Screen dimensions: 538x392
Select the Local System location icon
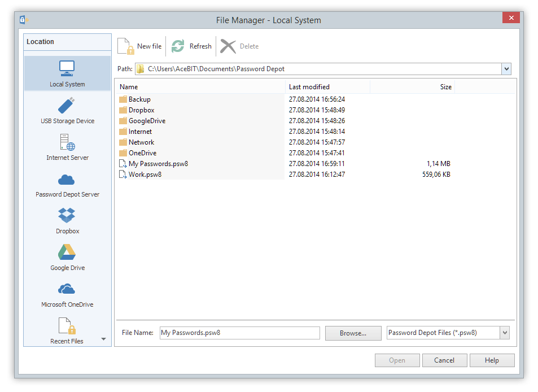click(67, 68)
